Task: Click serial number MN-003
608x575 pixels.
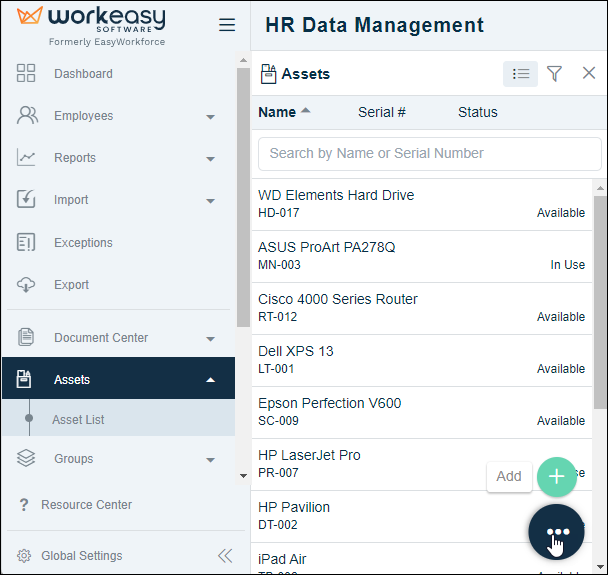Action: click(279, 265)
